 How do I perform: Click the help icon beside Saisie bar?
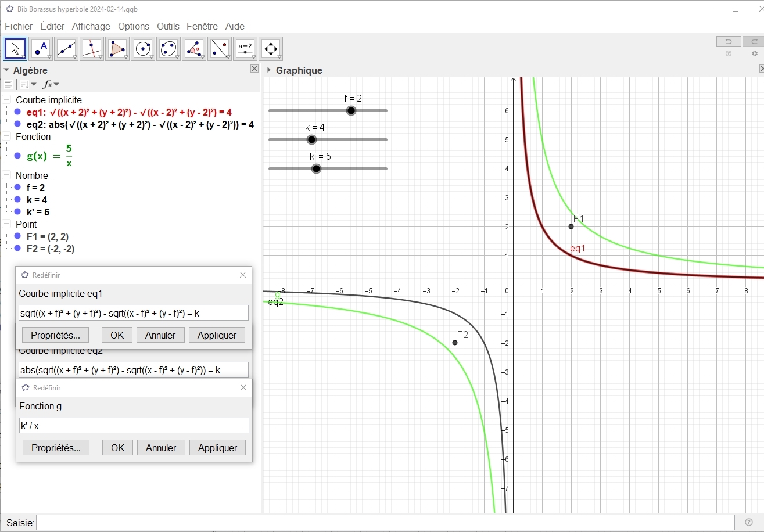[749, 522]
